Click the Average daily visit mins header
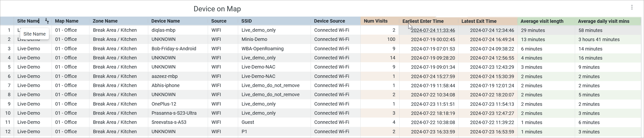 pos(604,21)
